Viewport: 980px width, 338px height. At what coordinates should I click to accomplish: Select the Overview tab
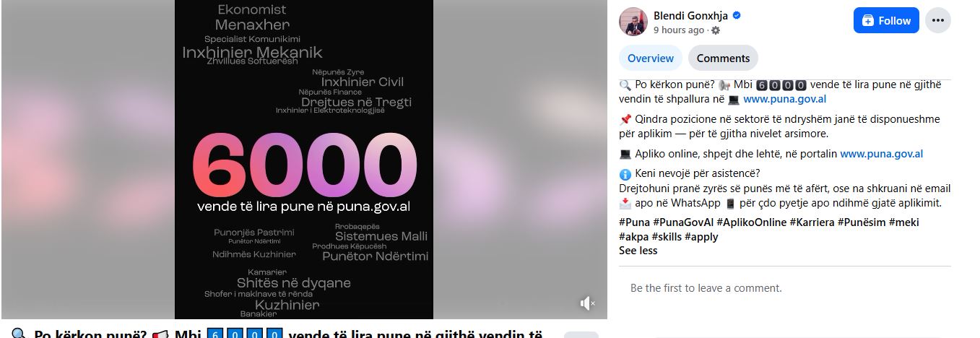(651, 58)
